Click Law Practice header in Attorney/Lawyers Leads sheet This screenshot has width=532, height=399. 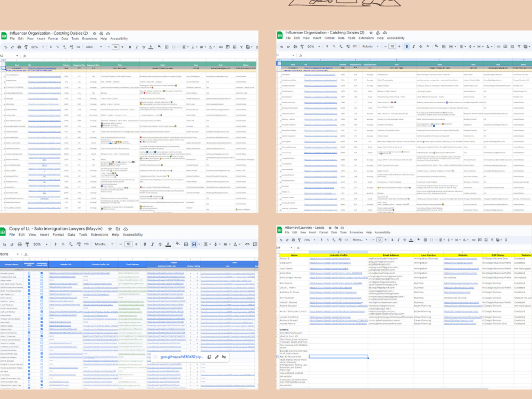(x=428, y=255)
